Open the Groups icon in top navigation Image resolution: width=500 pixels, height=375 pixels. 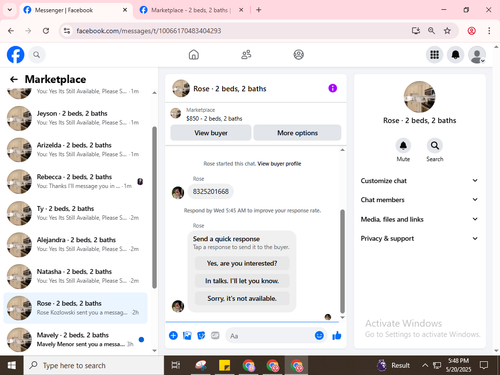point(298,55)
